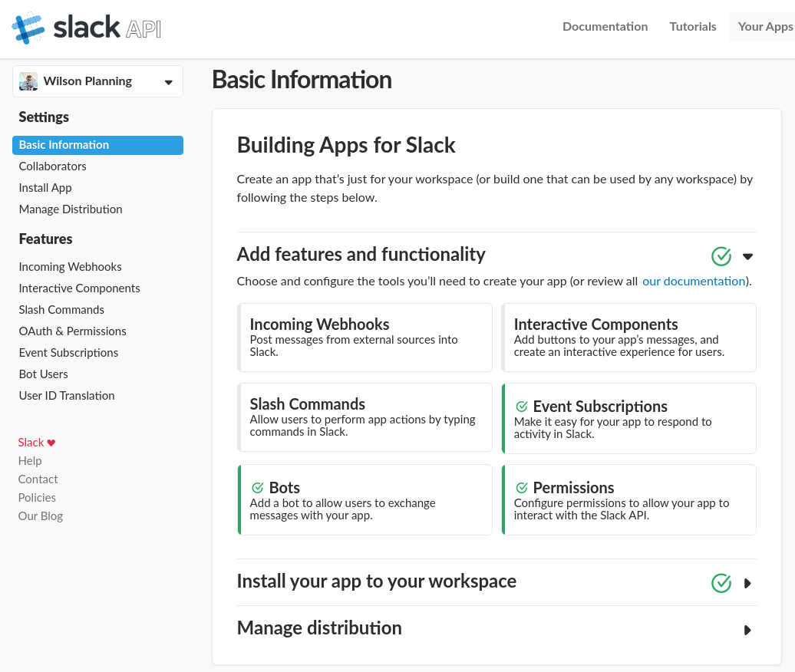Collapse the Add features and functionality section
795x672 pixels.
[747, 256]
